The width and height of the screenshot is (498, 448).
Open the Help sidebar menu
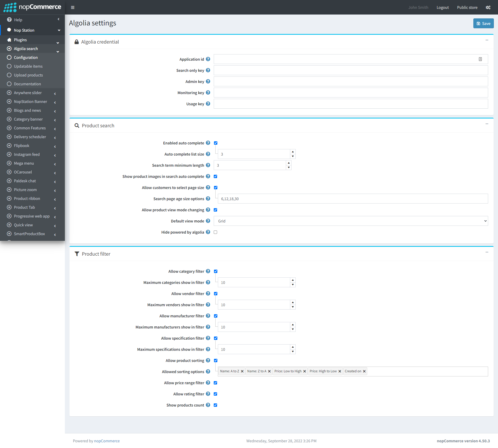pos(32,20)
